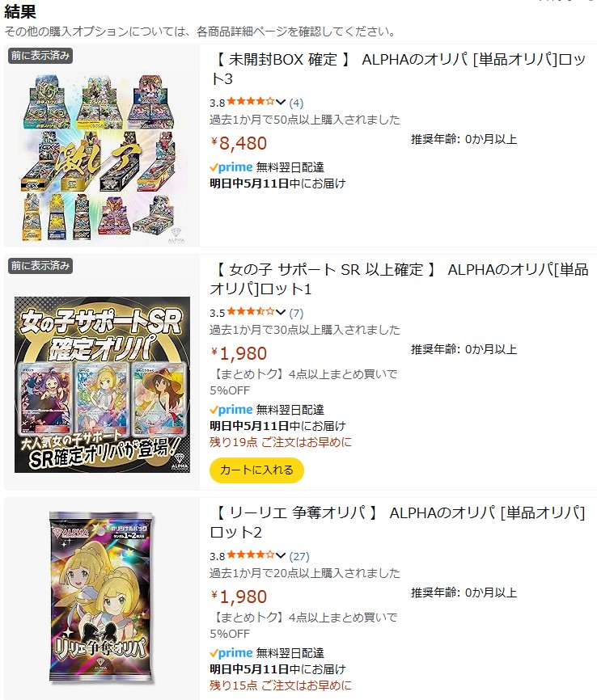Screen dimensions: 597x700
Task: Open the (7) reviews link
Action: tap(296, 313)
